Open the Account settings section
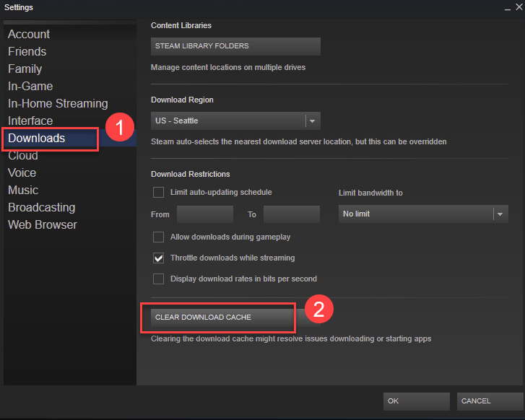 29,35
